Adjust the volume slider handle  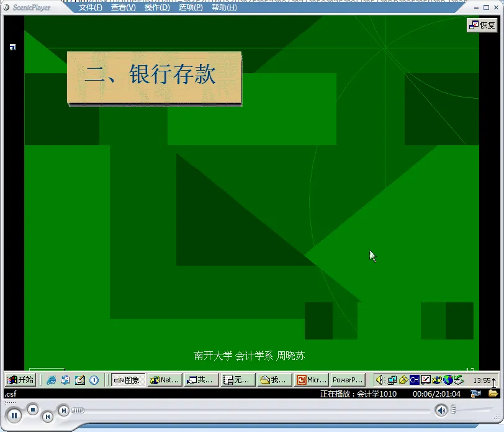(453, 410)
